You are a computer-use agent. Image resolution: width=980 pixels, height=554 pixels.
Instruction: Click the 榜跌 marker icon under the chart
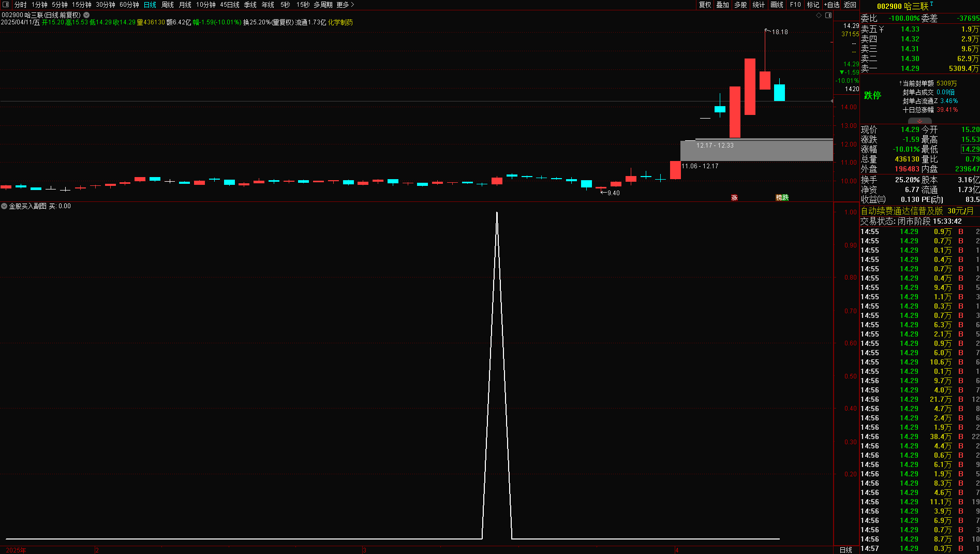click(782, 198)
